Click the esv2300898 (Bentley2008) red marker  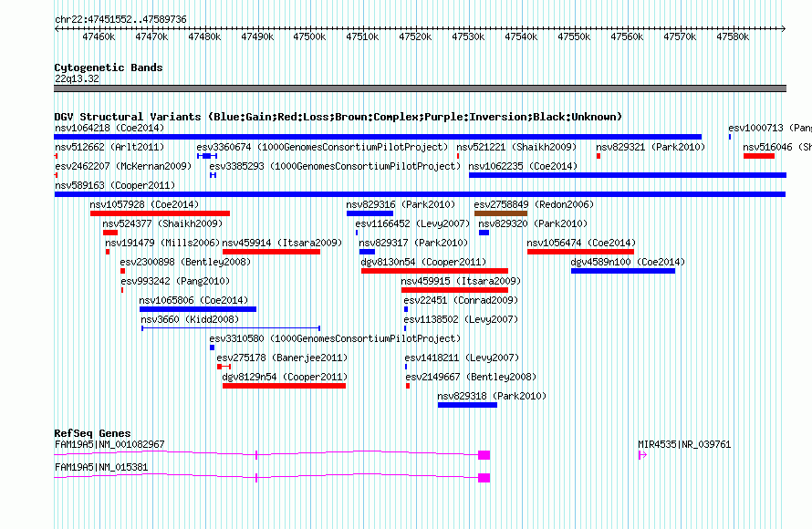pyautogui.click(x=123, y=271)
